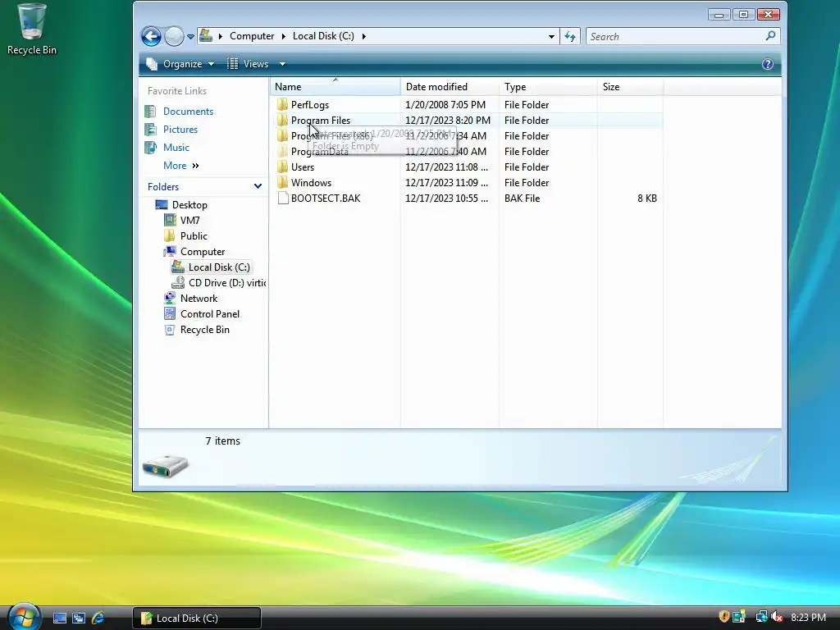The image size is (840, 630).
Task: Select the PerfLogs folder icon
Action: [282, 104]
